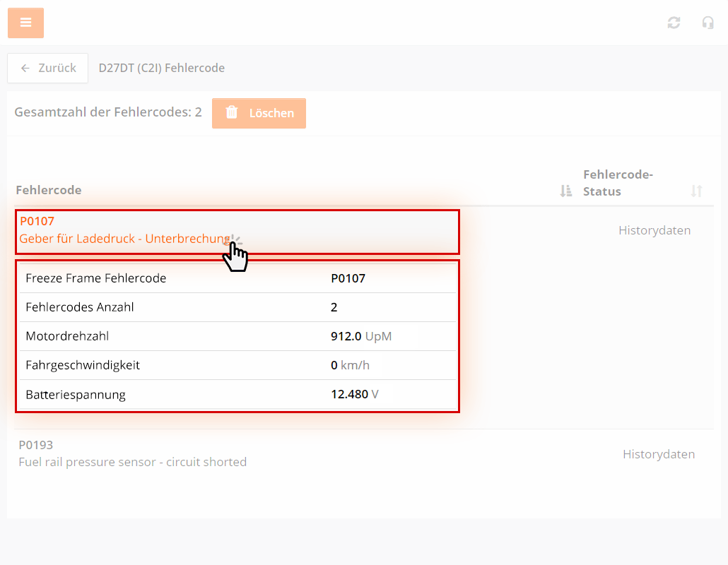Screen dimensions: 728x565
Task: Select the Batteriespannung row
Action: coord(237,394)
